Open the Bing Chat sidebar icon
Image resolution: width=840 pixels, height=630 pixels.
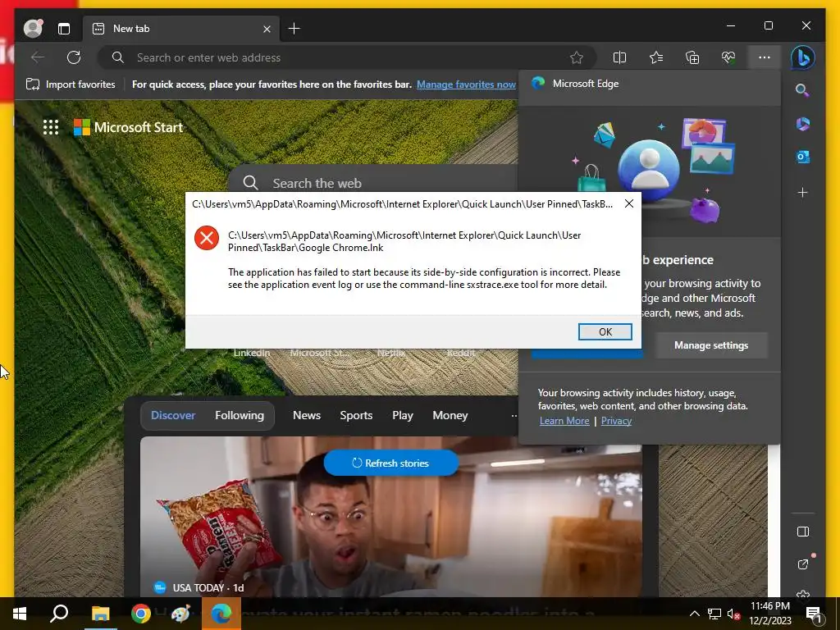pos(802,57)
